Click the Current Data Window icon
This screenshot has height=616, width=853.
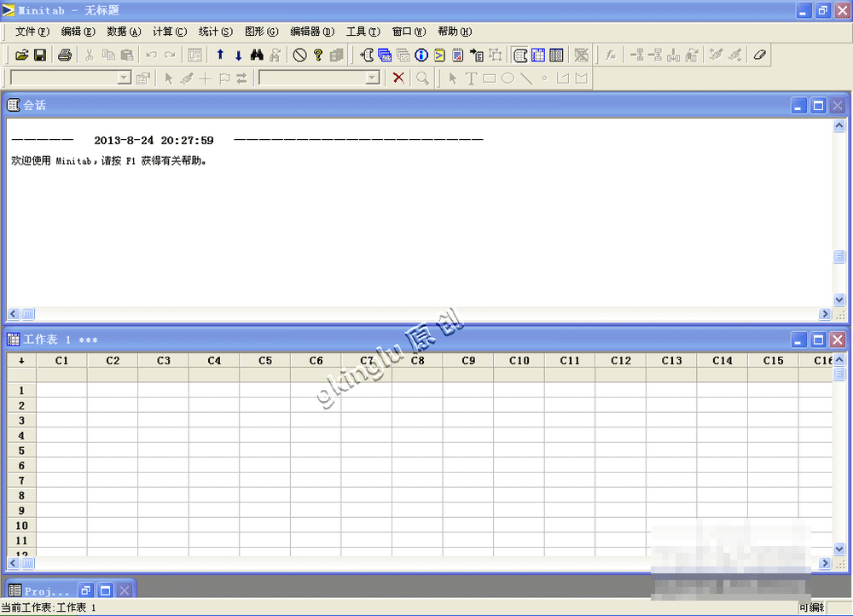pos(538,55)
